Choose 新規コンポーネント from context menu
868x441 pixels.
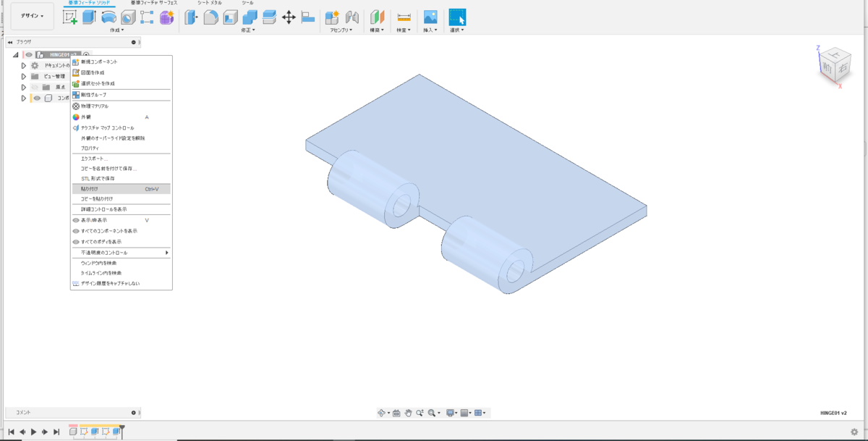pyautogui.click(x=122, y=62)
